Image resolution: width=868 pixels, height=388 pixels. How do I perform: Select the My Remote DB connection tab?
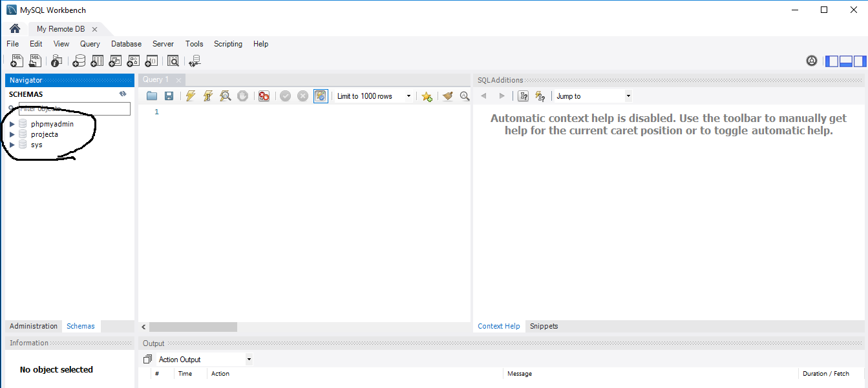tap(60, 29)
